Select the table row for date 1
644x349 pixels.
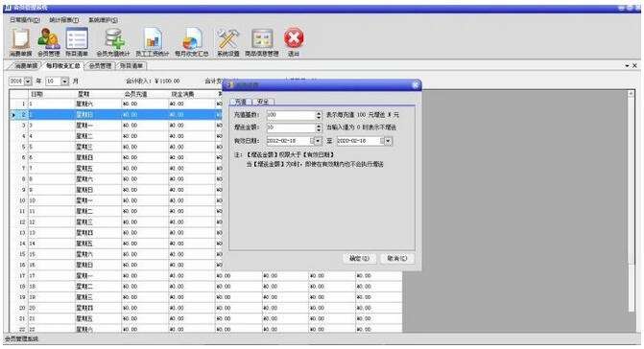(x=116, y=105)
